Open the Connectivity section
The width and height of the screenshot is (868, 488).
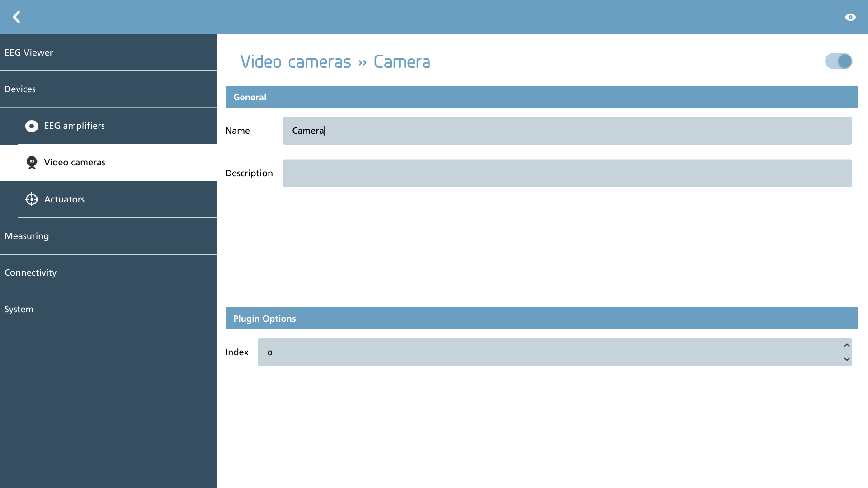point(108,272)
